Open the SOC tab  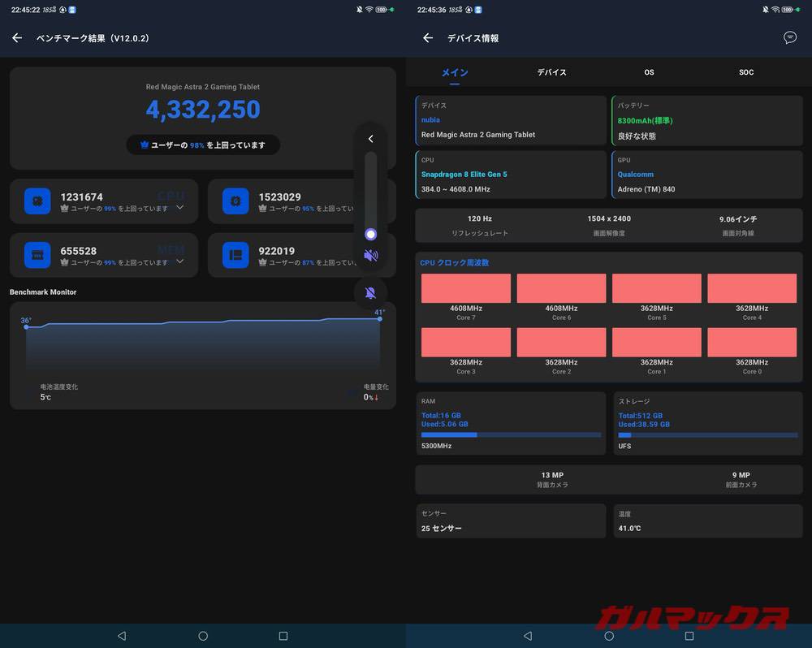click(x=746, y=72)
